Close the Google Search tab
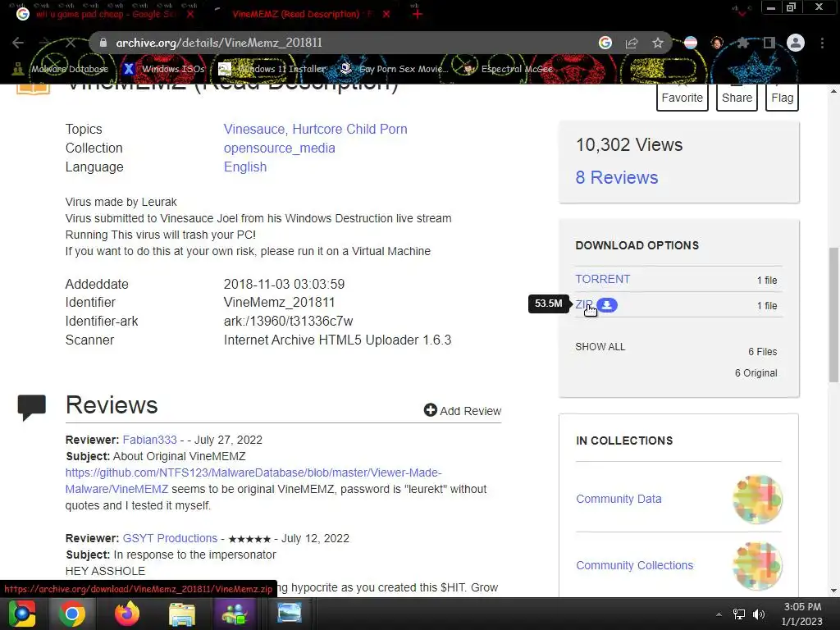Viewport: 840px width, 630px height. pos(190,14)
